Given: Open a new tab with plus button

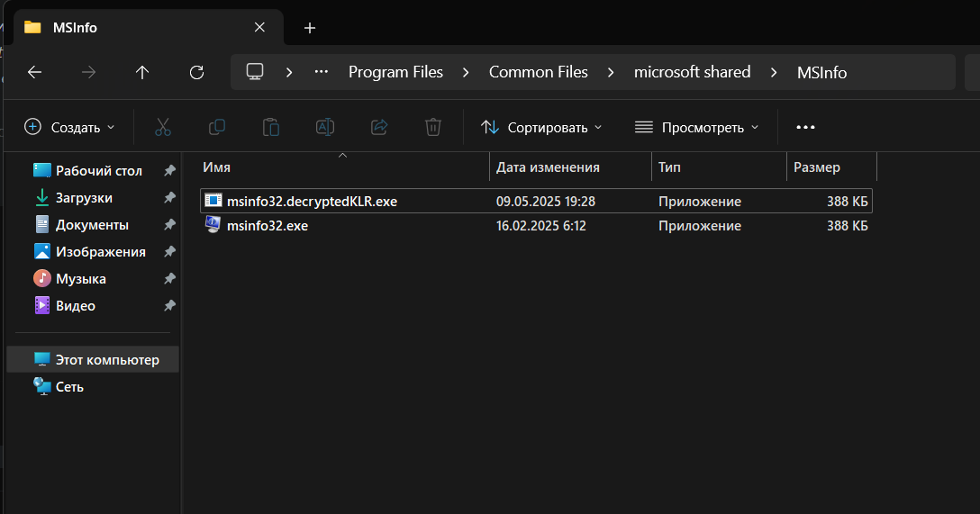Looking at the screenshot, I should coord(310,27).
